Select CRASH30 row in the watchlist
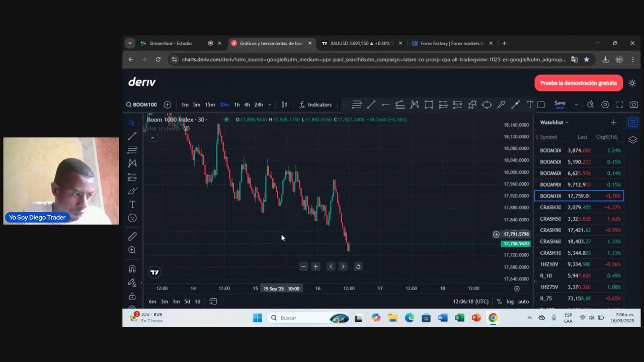Viewport: 644px width, 362px height. pos(579,207)
